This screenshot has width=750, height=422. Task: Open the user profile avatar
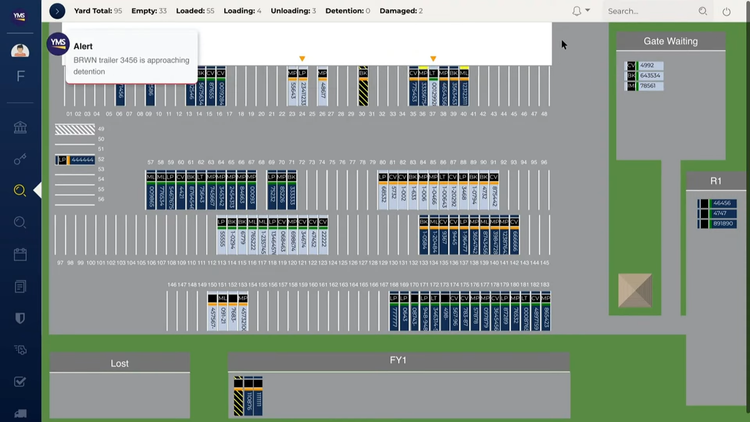coord(20,51)
